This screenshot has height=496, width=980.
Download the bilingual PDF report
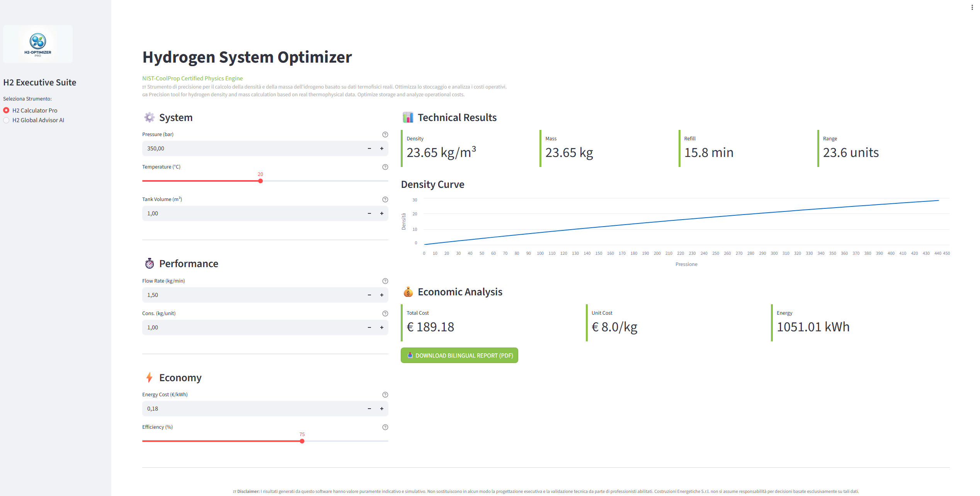459,356
